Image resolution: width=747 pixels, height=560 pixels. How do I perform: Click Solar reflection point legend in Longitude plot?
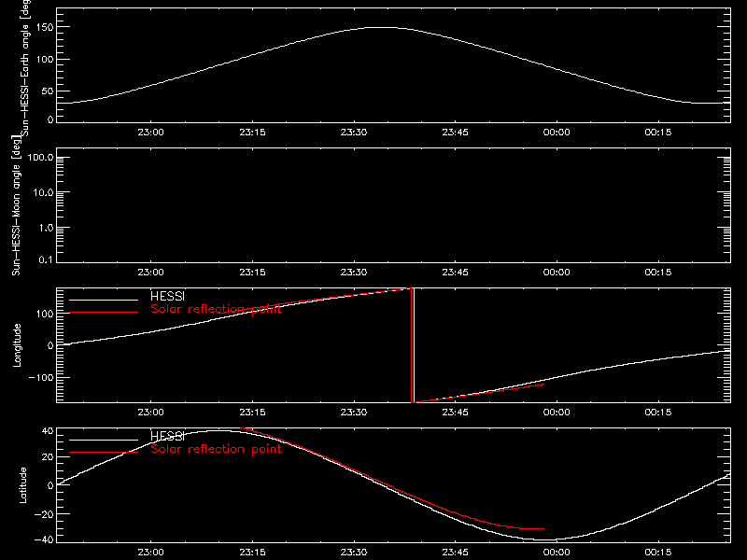(216, 309)
